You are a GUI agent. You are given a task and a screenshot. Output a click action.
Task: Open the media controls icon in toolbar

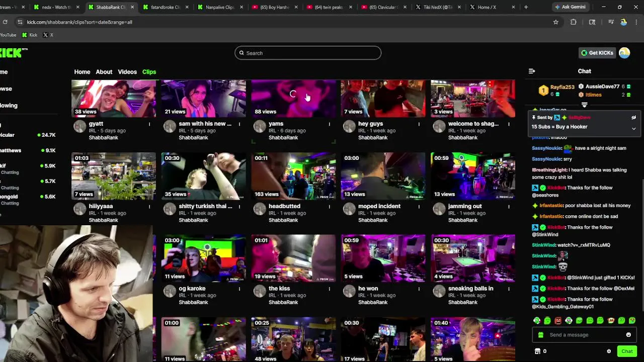coord(611,22)
